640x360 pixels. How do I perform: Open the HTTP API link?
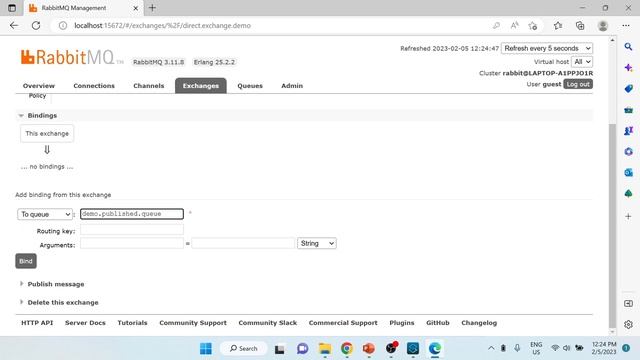point(37,323)
